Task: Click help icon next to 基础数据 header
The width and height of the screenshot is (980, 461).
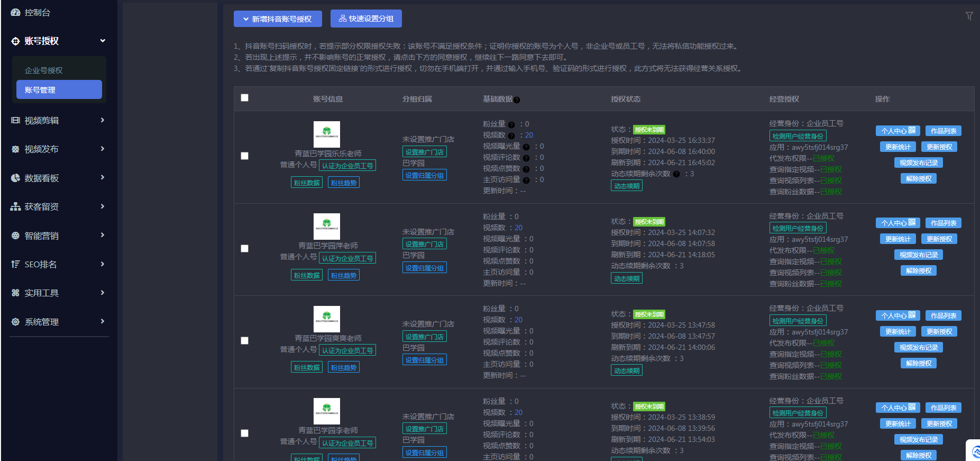Action: [517, 100]
